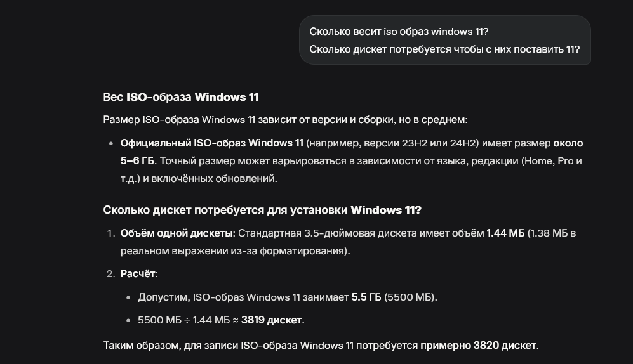
Task: Click the bold "Официальный ISO-образ Windows 11" text
Action: [x=211, y=143]
